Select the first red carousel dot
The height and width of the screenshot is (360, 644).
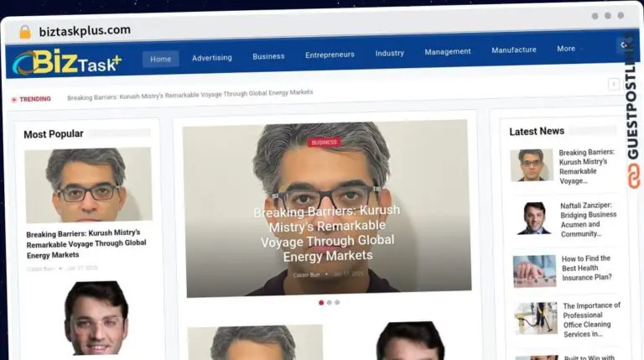pyautogui.click(x=321, y=302)
